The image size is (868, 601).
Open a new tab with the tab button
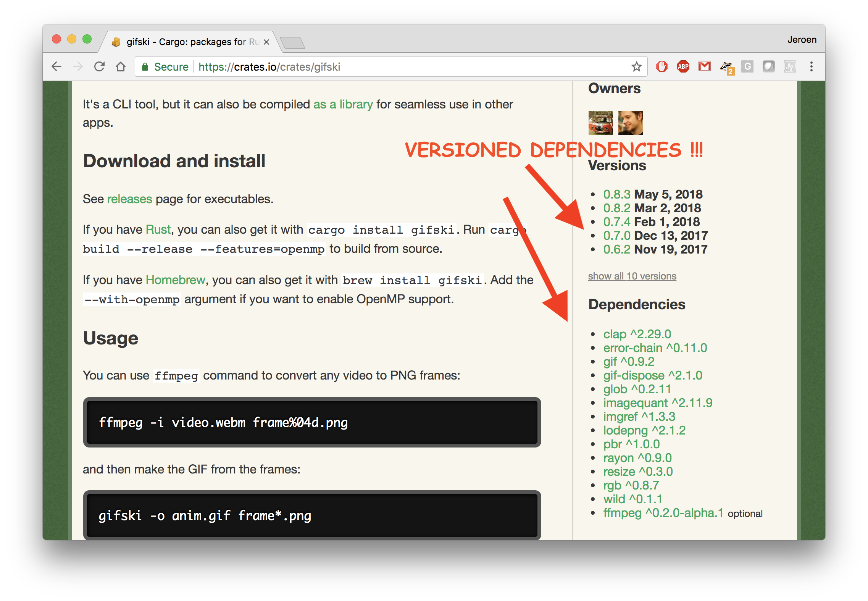tap(292, 43)
